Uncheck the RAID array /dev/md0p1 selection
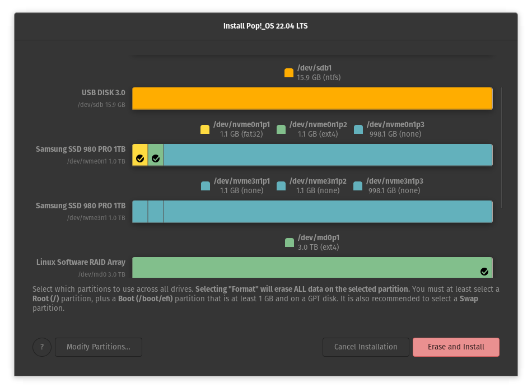This screenshot has width=532, height=392. (484, 271)
